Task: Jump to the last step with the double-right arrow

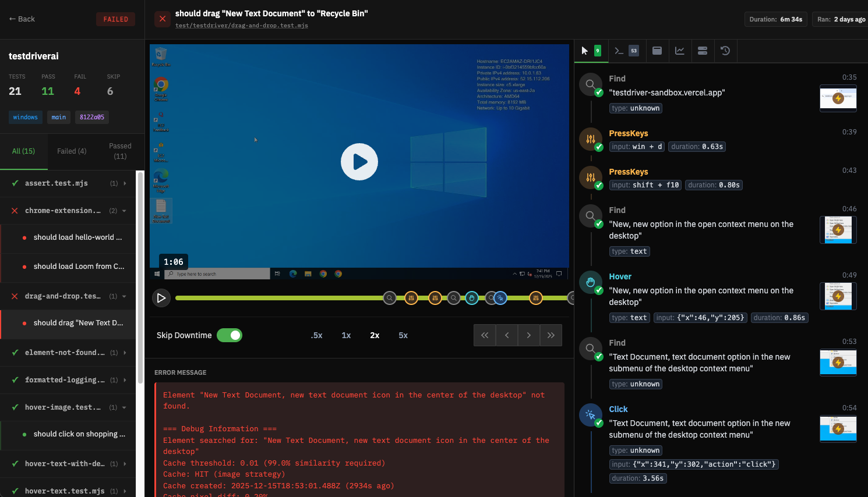Action: click(551, 335)
